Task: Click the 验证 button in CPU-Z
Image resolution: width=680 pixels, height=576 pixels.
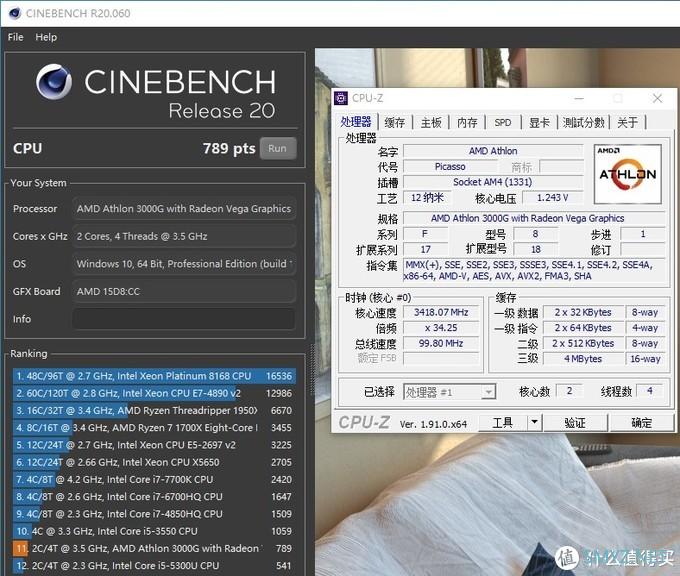Action: (575, 422)
